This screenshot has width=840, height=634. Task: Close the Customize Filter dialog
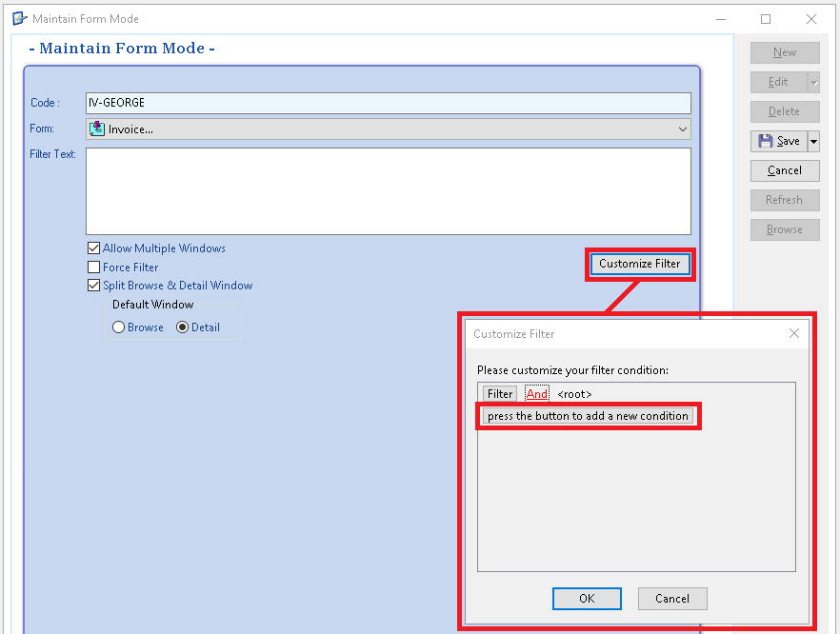[x=794, y=333]
